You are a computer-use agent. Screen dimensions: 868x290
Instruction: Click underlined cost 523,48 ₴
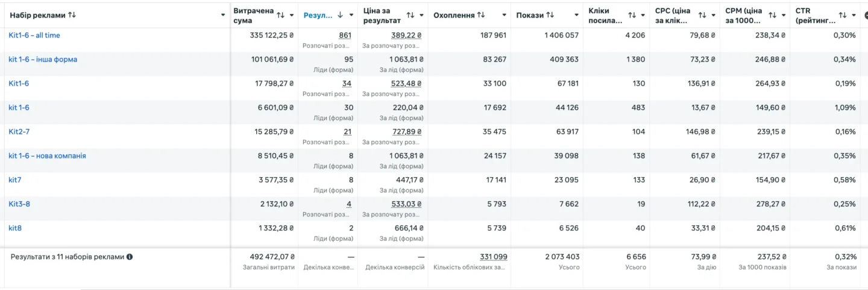(406, 84)
